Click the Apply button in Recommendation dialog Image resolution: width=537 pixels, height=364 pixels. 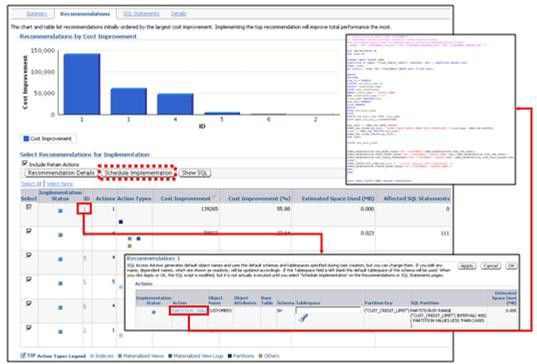pos(467,266)
